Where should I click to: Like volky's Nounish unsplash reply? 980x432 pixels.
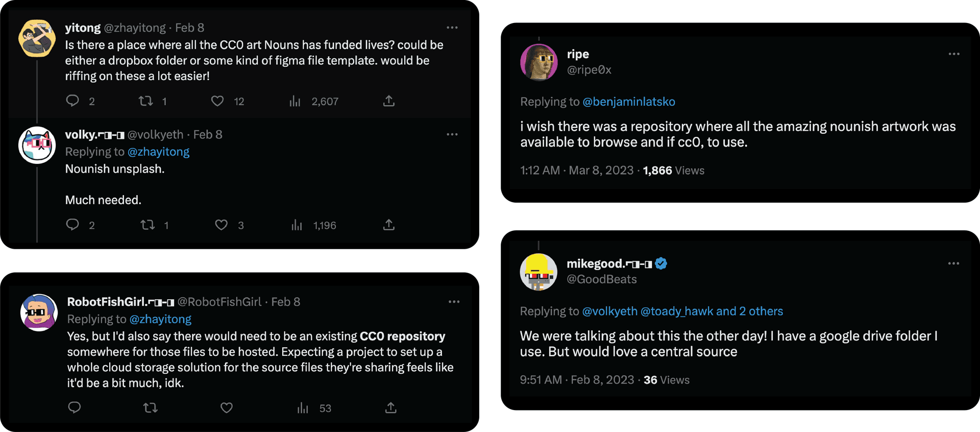221,225
